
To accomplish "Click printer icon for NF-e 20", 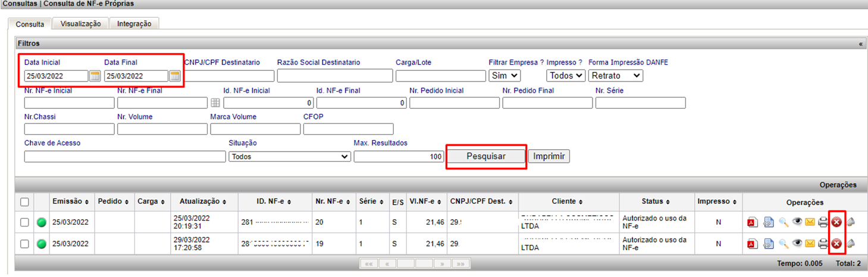I will coord(823,222).
